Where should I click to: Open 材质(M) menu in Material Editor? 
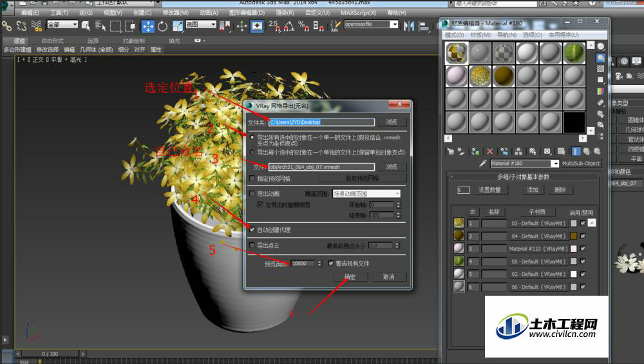tap(480, 35)
